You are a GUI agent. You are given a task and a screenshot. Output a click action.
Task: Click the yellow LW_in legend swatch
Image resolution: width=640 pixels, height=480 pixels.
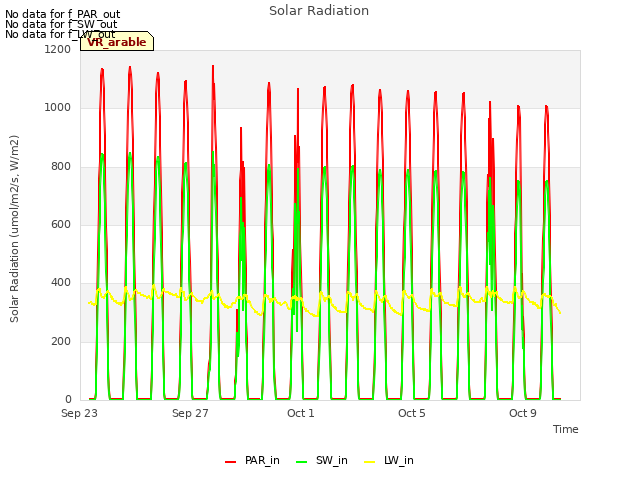click(x=369, y=462)
